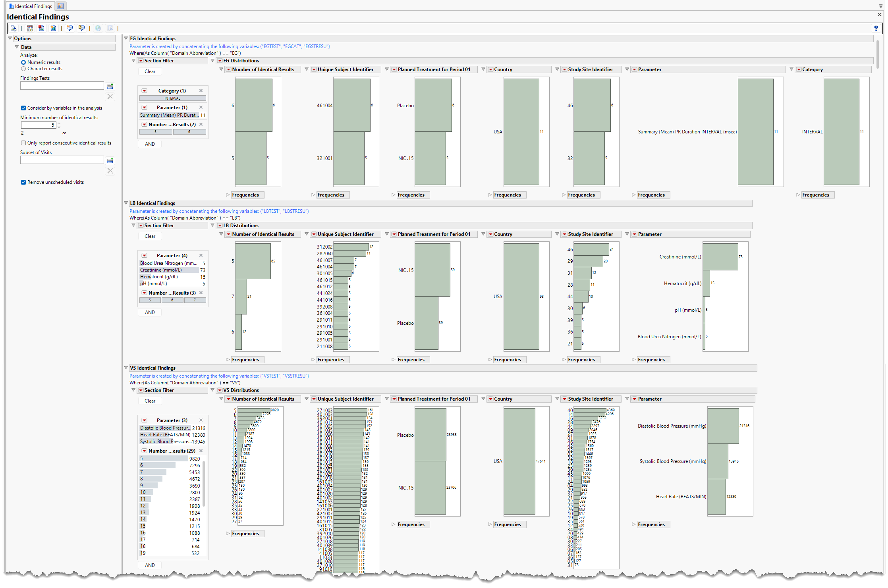Expand Frequencies under EG Number of Identical Results
Viewport: 888px width, 588px height.
[x=228, y=195]
